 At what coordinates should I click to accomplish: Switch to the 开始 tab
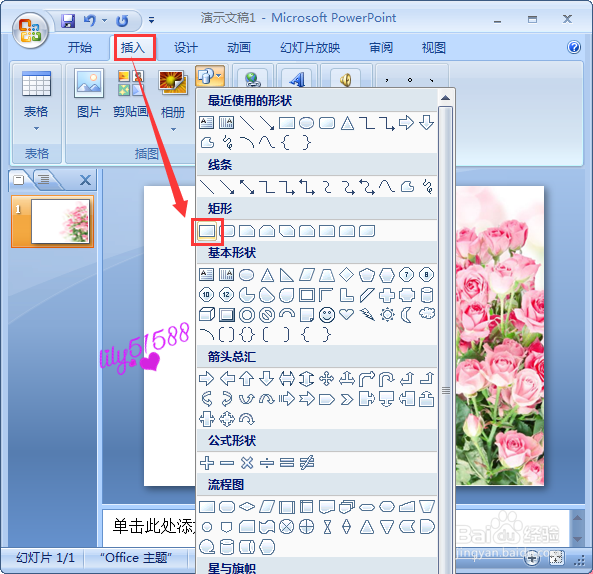point(80,48)
